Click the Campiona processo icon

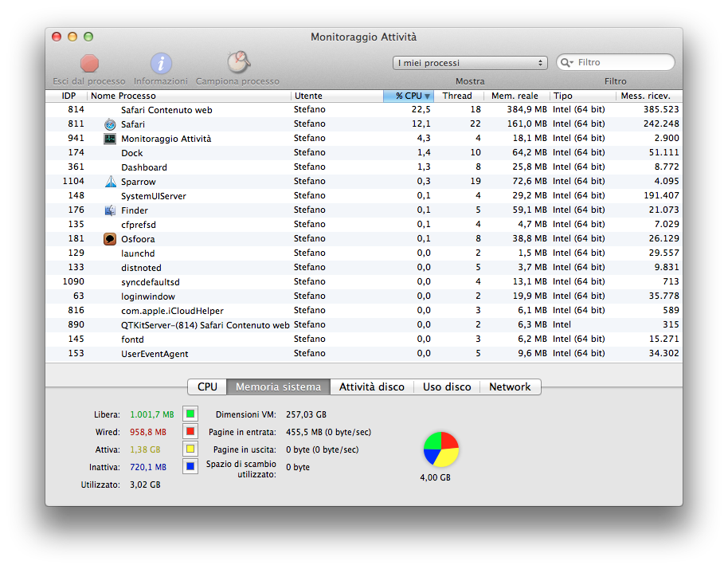point(239,62)
